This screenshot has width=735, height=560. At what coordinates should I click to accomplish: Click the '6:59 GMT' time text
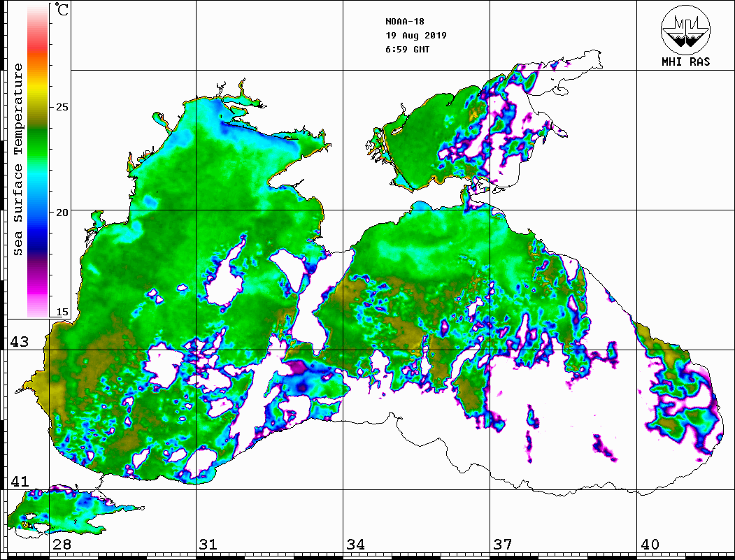click(x=408, y=50)
